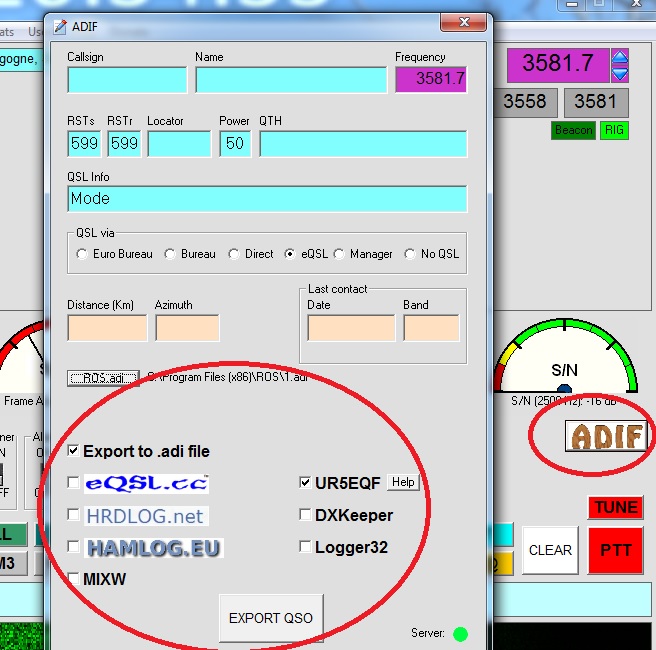Click the HRDLOG.net logo
Viewport: 656px width, 650px height.
click(145, 516)
